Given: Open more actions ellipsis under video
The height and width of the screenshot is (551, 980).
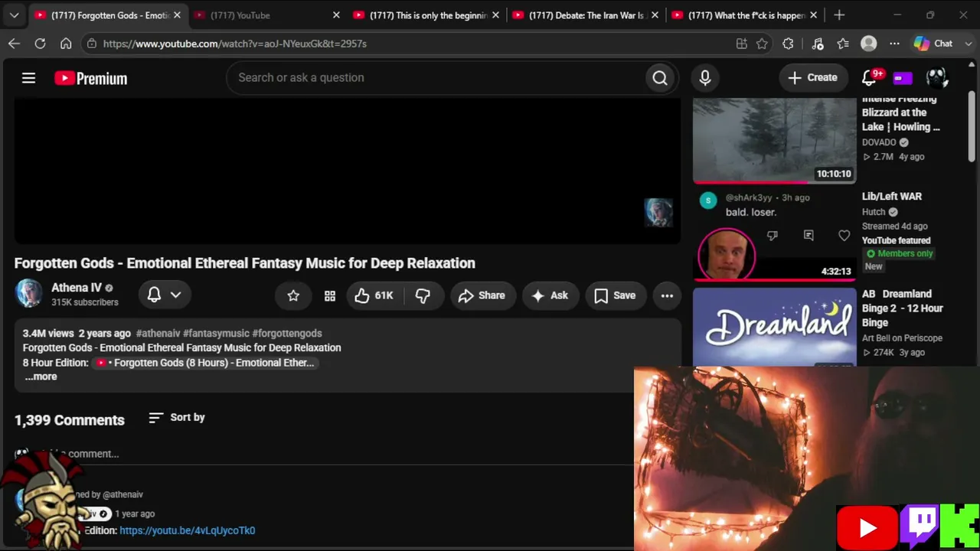Looking at the screenshot, I should [667, 295].
